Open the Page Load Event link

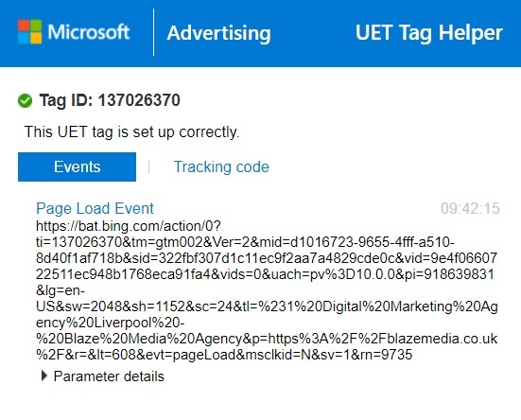(95, 208)
